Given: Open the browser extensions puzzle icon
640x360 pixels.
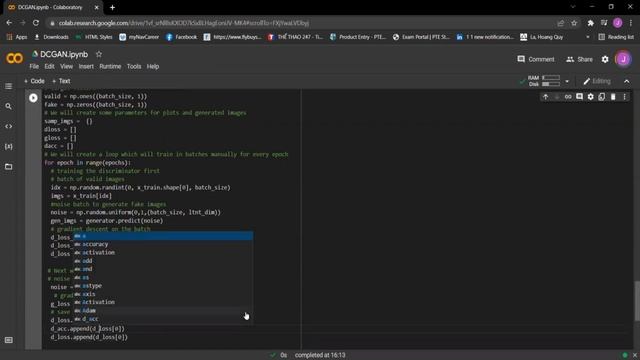Looking at the screenshot, I should (x=590, y=23).
